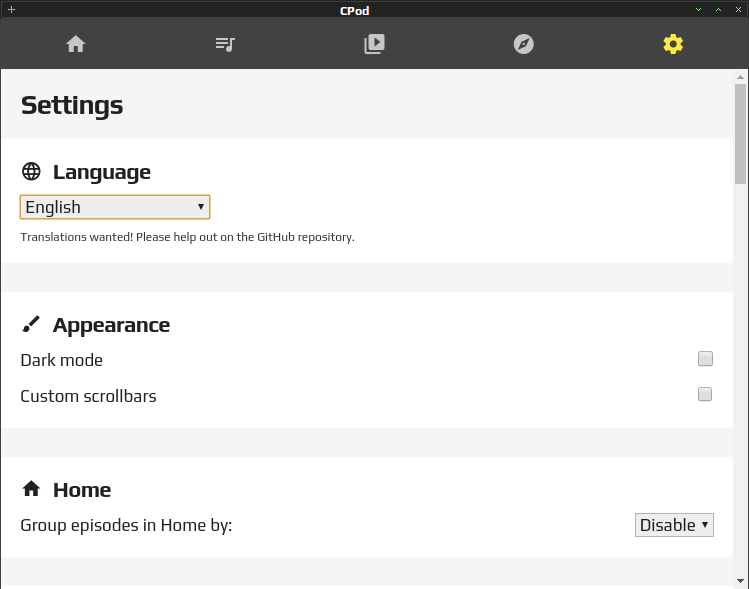The height and width of the screenshot is (589, 749).
Task: Open the Subscriptions library icon
Action: (374, 44)
